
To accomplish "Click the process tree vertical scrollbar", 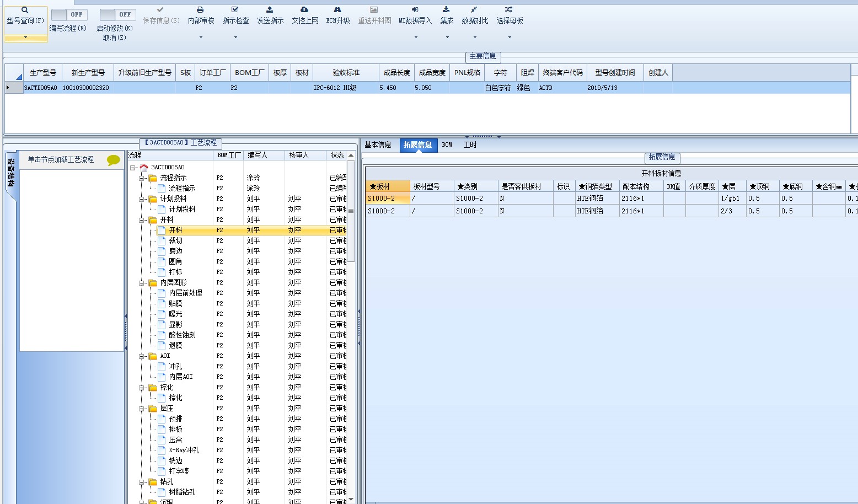I will coord(351,211).
